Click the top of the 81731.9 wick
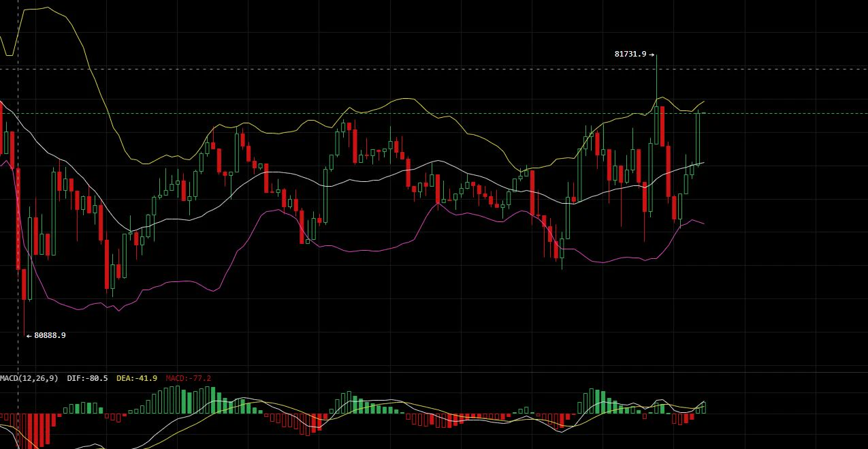This screenshot has height=449, width=868. pyautogui.click(x=657, y=56)
